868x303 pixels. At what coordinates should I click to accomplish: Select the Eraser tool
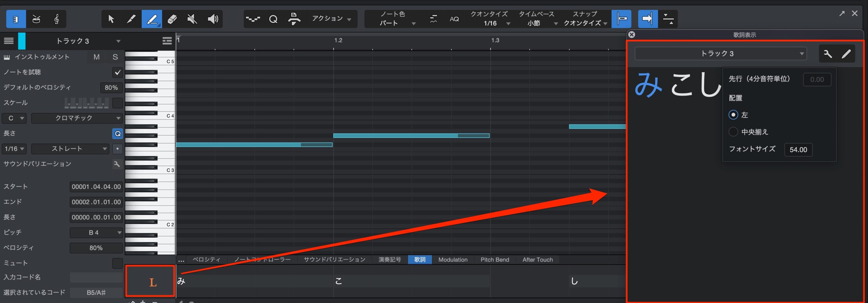point(172,19)
